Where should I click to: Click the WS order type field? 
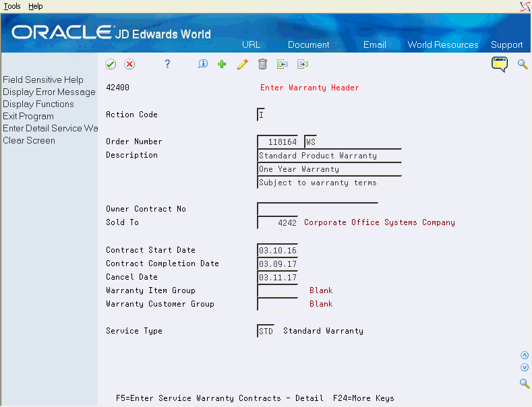coord(310,142)
